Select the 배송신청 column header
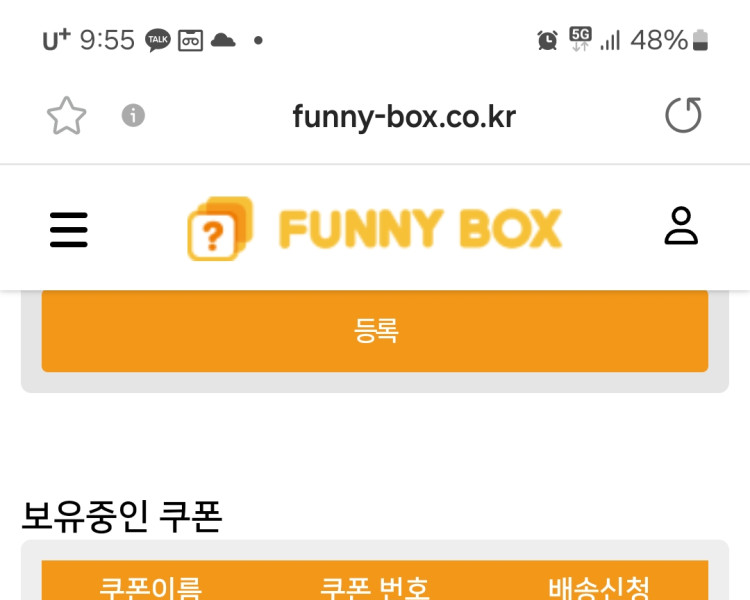The width and height of the screenshot is (750, 600). [x=599, y=587]
